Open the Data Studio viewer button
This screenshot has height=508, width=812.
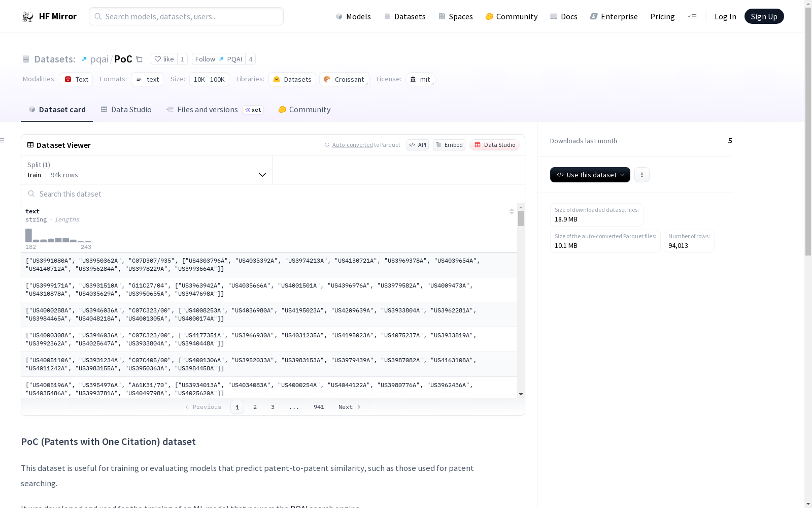point(494,145)
